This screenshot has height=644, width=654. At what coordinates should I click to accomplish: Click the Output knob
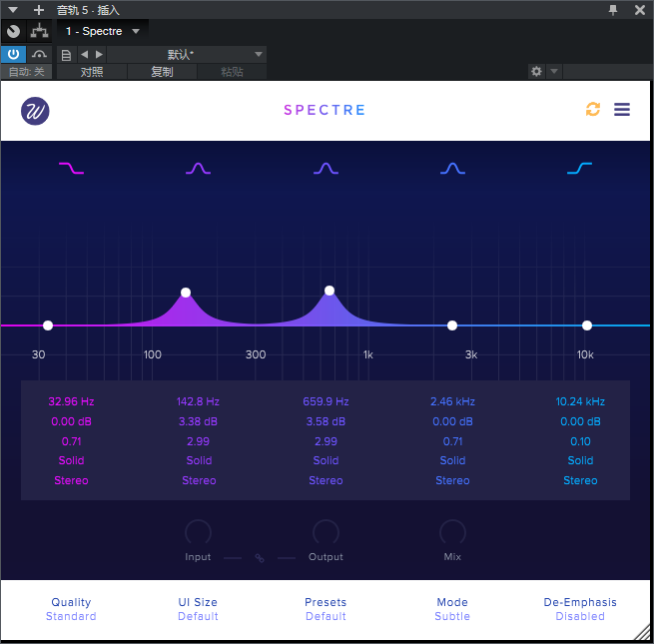326,532
